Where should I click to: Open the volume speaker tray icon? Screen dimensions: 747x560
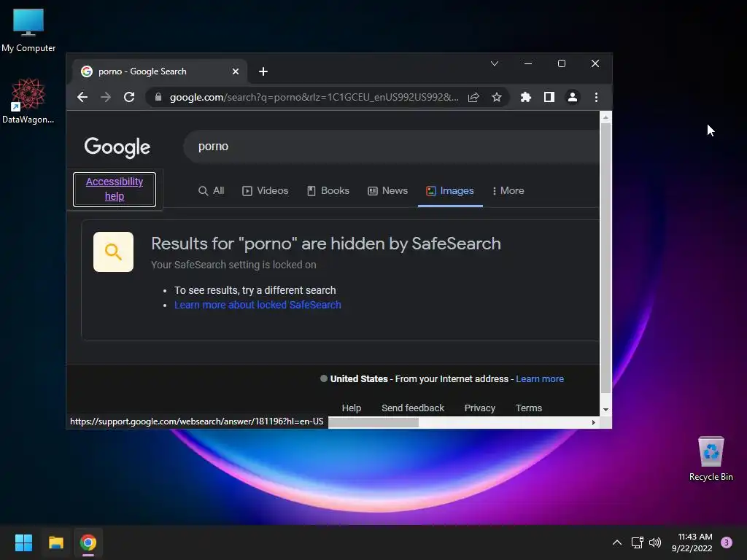click(x=656, y=542)
